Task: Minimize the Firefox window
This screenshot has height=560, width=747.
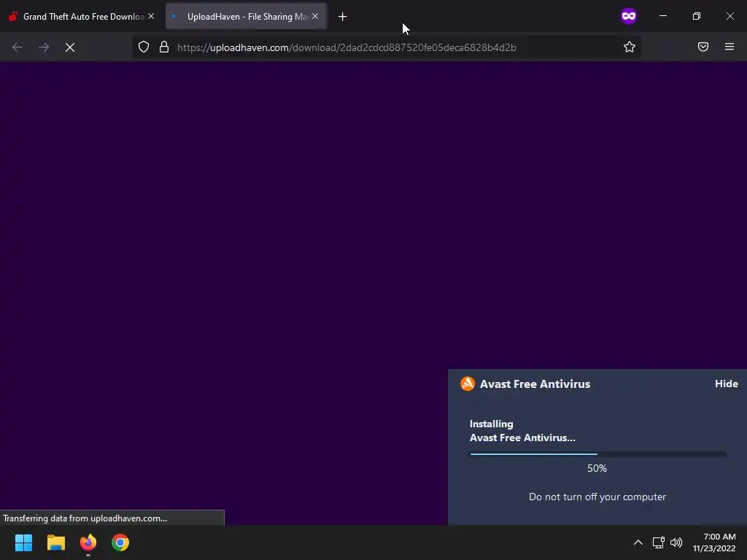Action: [662, 16]
